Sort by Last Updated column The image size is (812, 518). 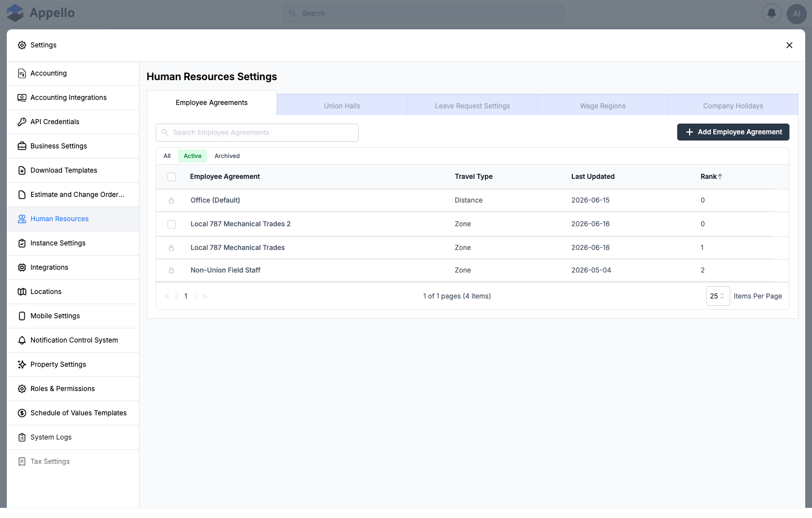point(593,177)
